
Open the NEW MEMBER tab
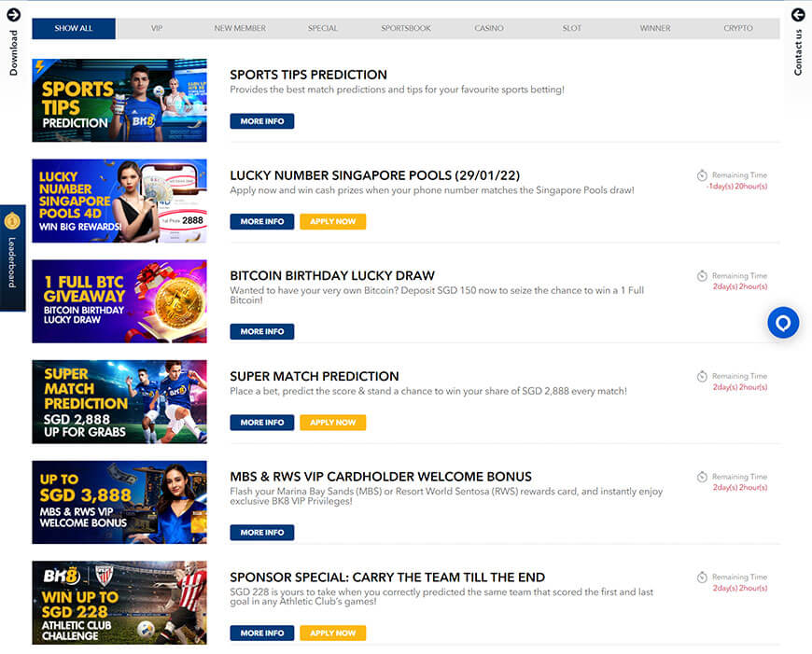click(x=240, y=29)
